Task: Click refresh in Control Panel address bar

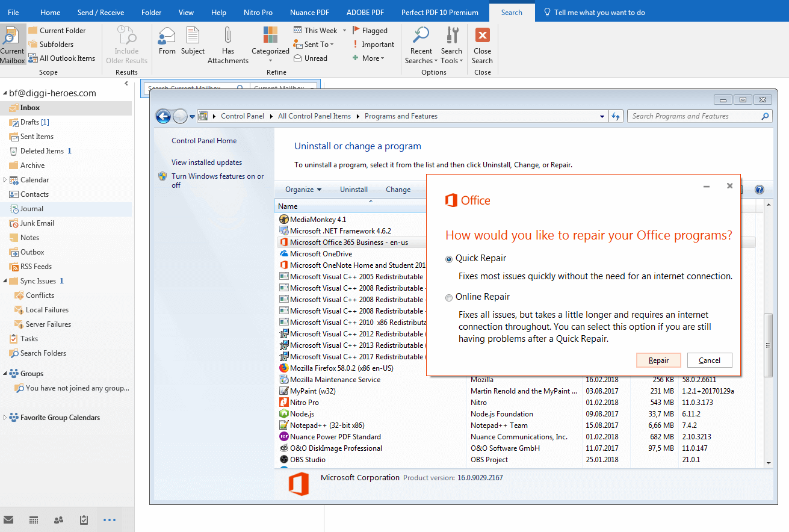Action: [x=616, y=117]
